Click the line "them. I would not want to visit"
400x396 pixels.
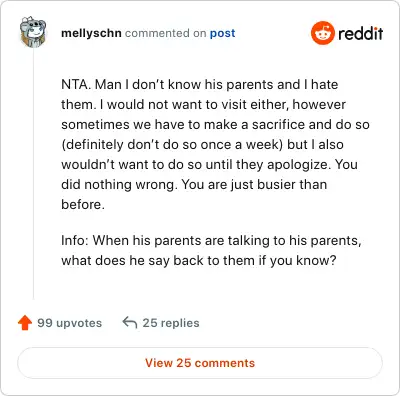click(x=203, y=104)
